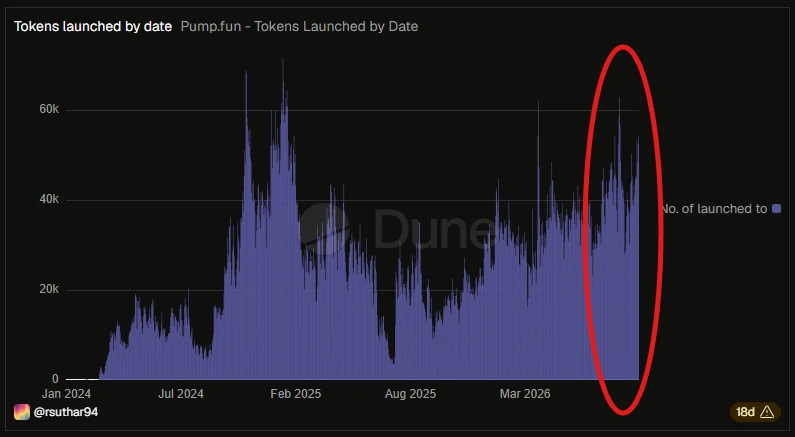The image size is (795, 437).
Task: Click the 60k y-axis label
Action: tap(49, 110)
